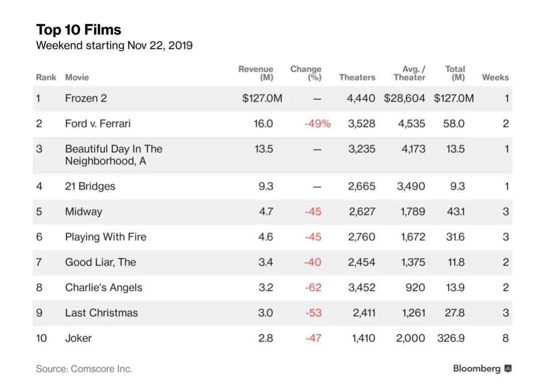
Task: Click the Revenue (M) column header
Action: [256, 73]
